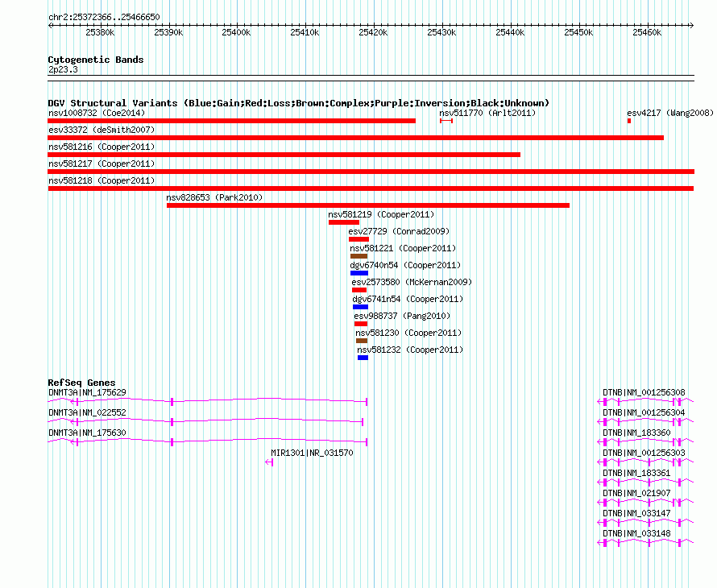Click the MIR1301|NR_031570 gene glyph

[269, 462]
